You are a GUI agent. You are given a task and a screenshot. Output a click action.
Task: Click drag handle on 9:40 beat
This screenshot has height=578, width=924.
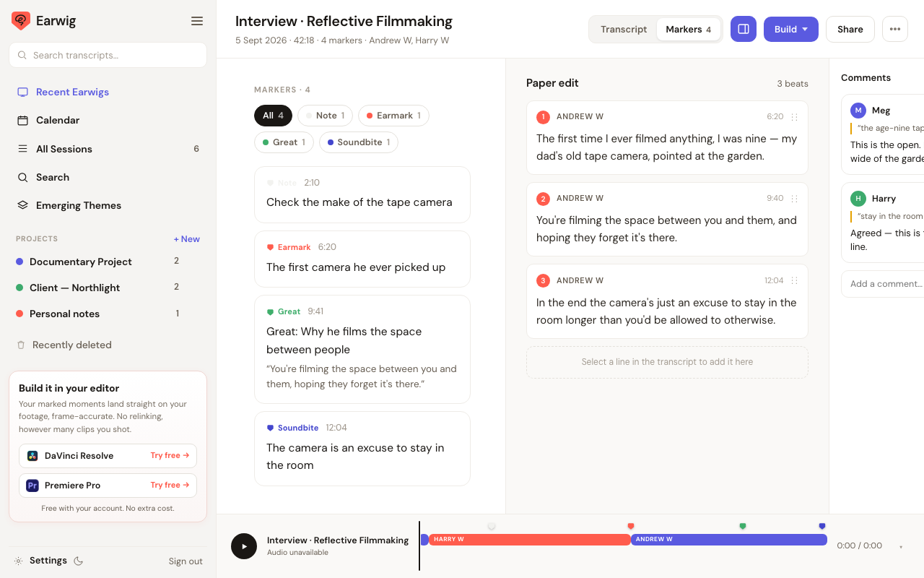pos(794,199)
